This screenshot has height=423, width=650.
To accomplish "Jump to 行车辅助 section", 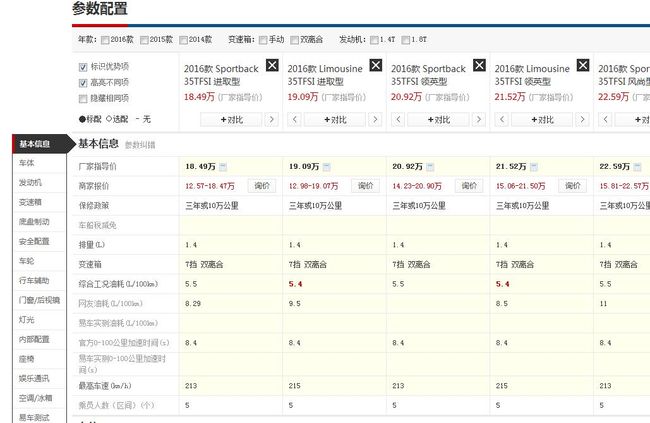I will [39, 280].
